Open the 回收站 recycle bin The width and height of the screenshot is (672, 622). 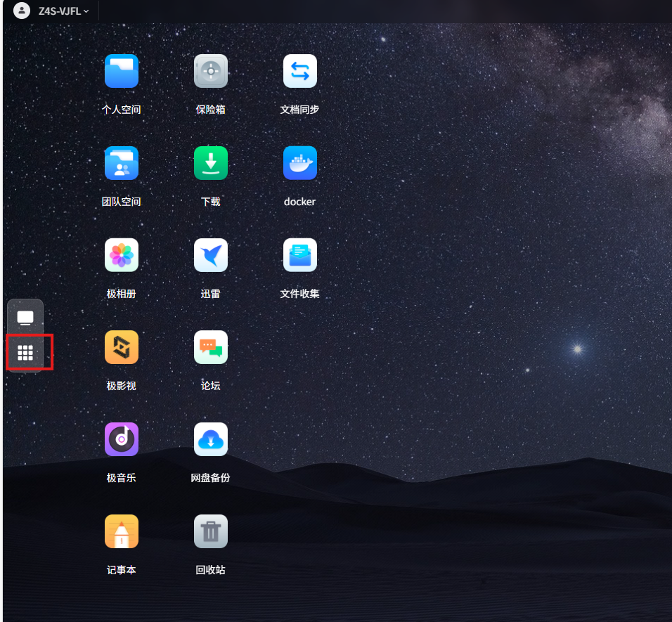click(210, 531)
